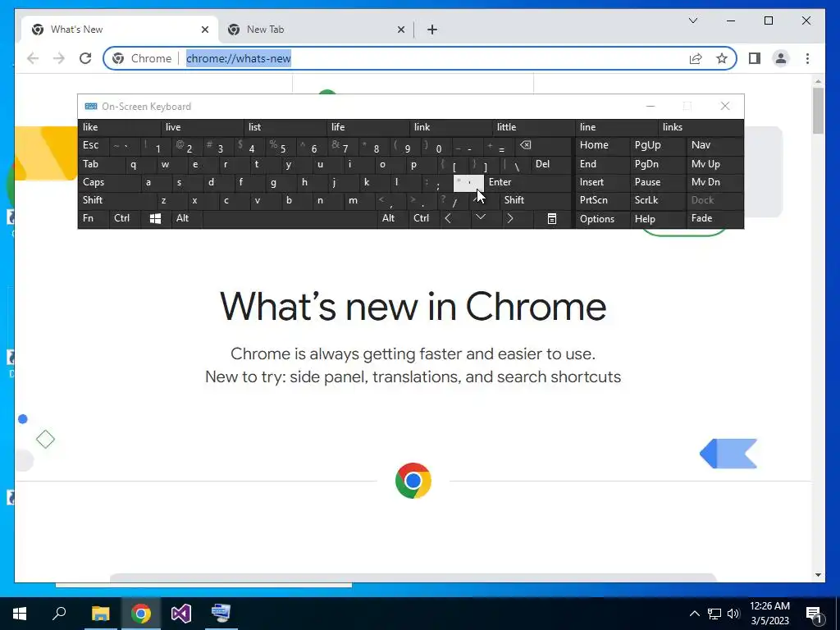Open the Chrome profile avatar
Viewport: 840px width, 630px height.
pos(781,58)
